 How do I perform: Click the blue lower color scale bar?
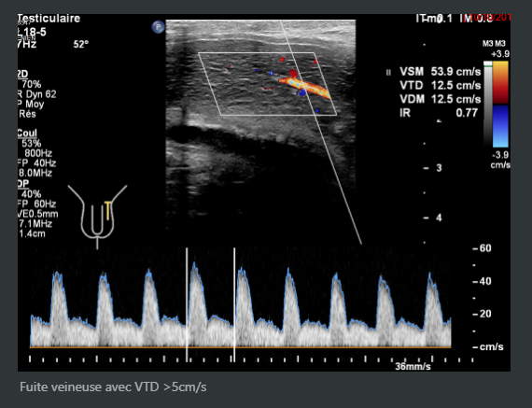pyautogui.click(x=500, y=126)
